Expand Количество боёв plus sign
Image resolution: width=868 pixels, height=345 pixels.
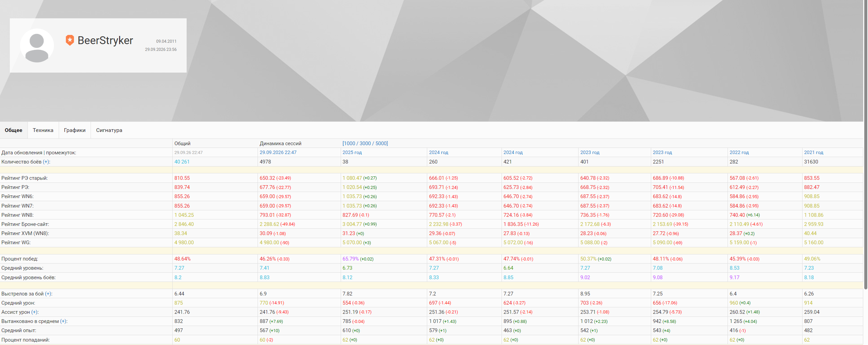(x=46, y=162)
